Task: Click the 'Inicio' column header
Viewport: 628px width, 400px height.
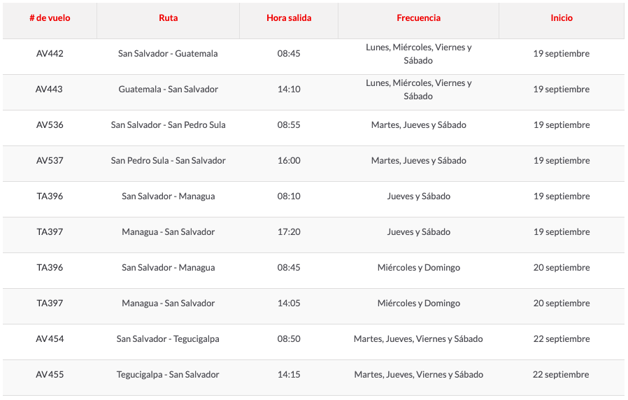Action: click(x=561, y=18)
